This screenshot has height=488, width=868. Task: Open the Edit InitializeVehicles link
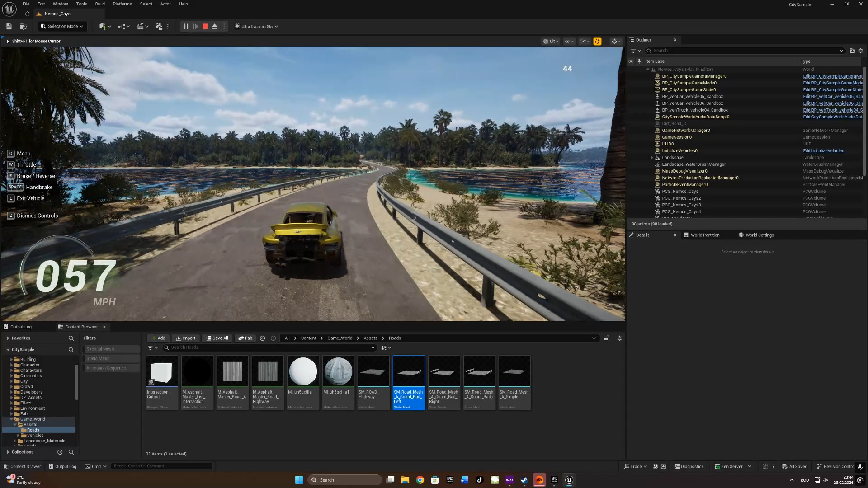coord(824,151)
